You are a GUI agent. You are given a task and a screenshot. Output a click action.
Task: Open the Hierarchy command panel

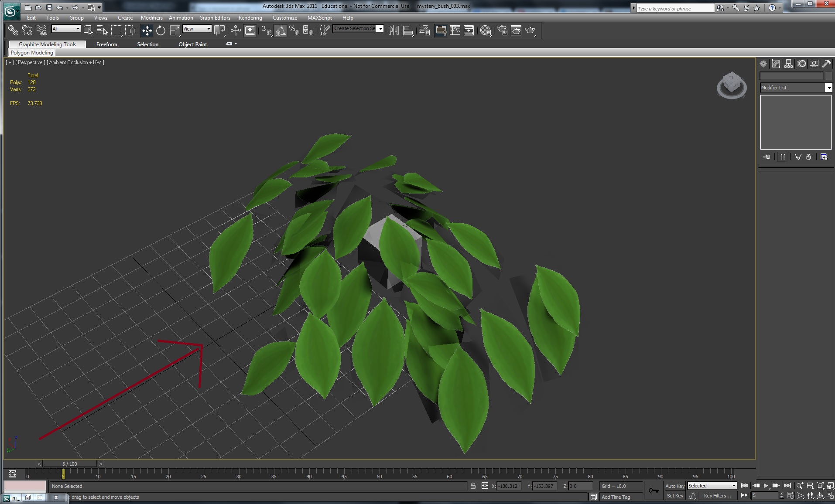(x=788, y=64)
